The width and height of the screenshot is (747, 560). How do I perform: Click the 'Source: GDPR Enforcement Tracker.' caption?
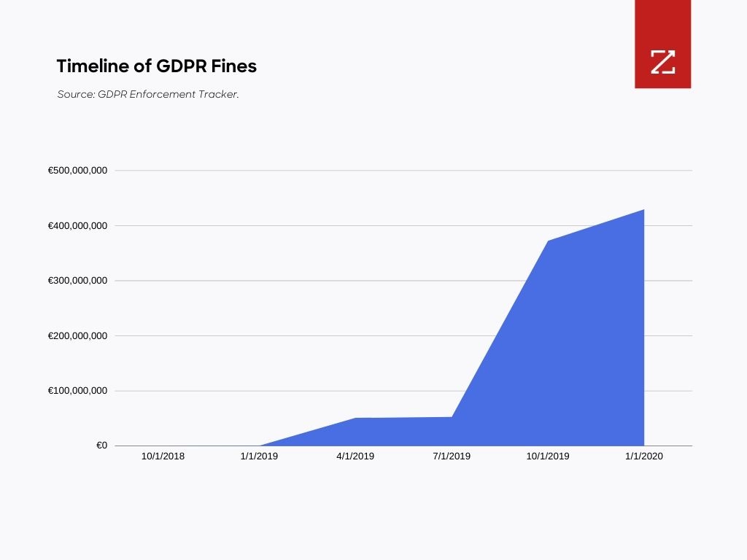tap(147, 94)
